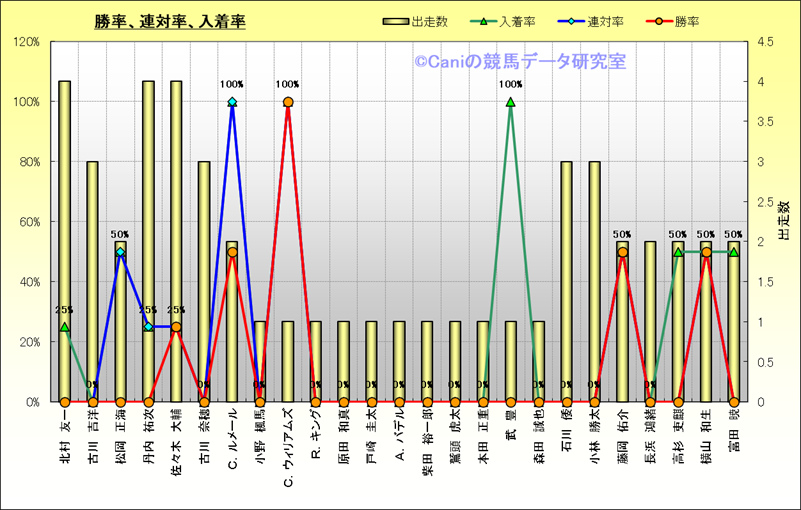801x510 pixels.
Task: Select the tall bar for 丹内 祐次
Action: 148,240
